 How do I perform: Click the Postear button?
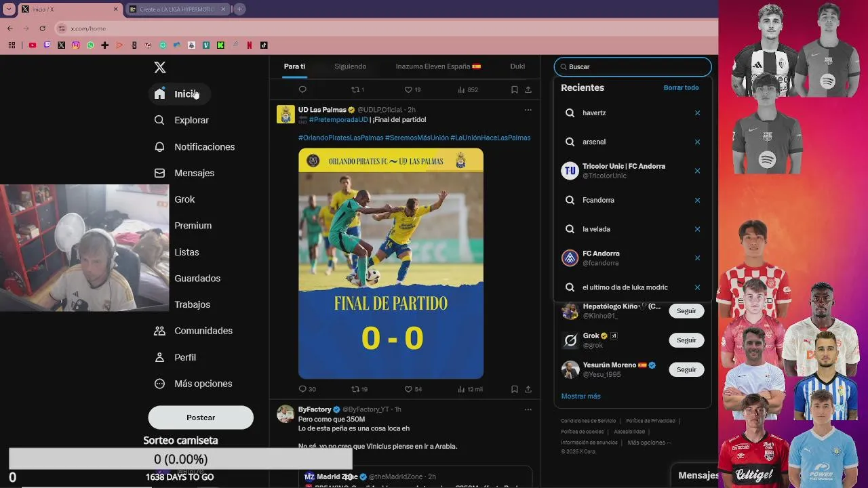coord(201,418)
